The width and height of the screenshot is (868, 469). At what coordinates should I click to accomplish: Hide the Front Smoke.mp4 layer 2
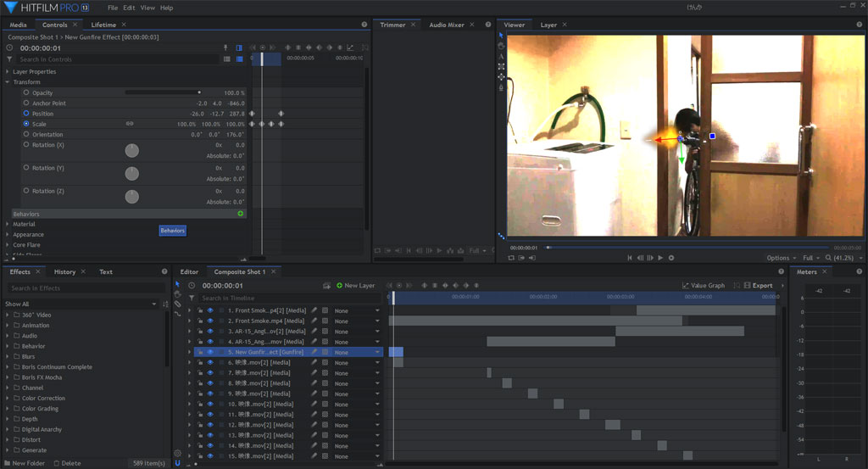pyautogui.click(x=209, y=321)
